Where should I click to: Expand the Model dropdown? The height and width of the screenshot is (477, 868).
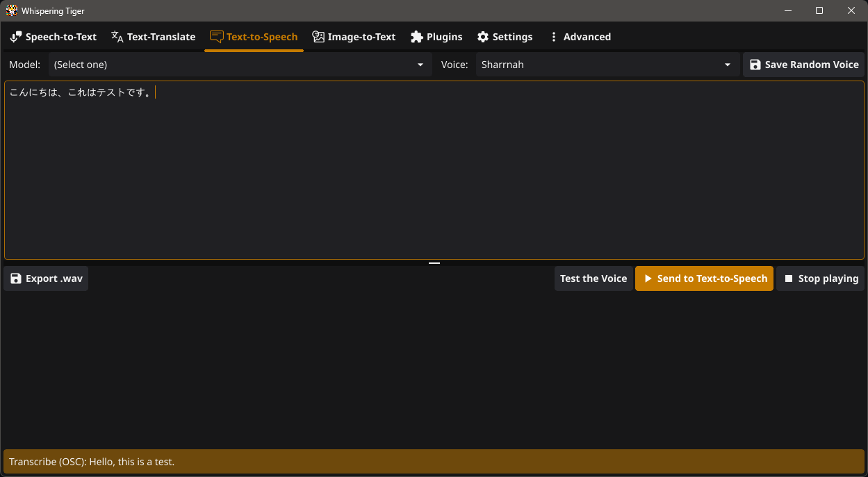tap(240, 65)
